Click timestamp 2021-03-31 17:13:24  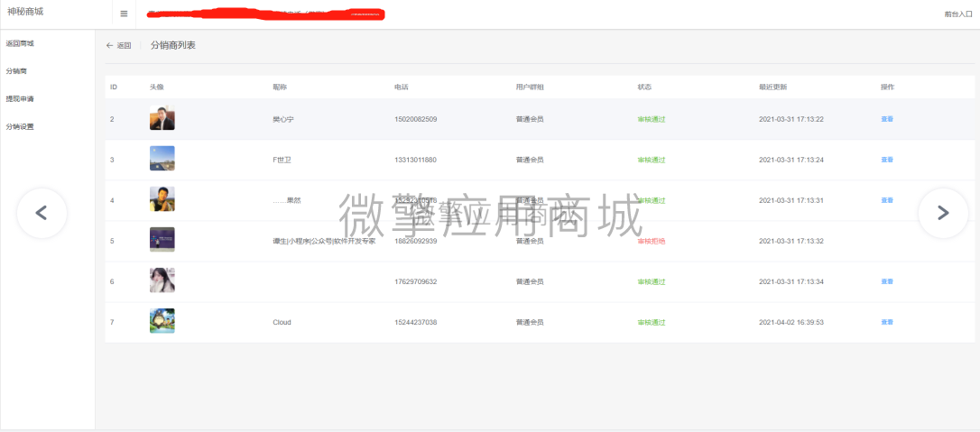coord(791,160)
